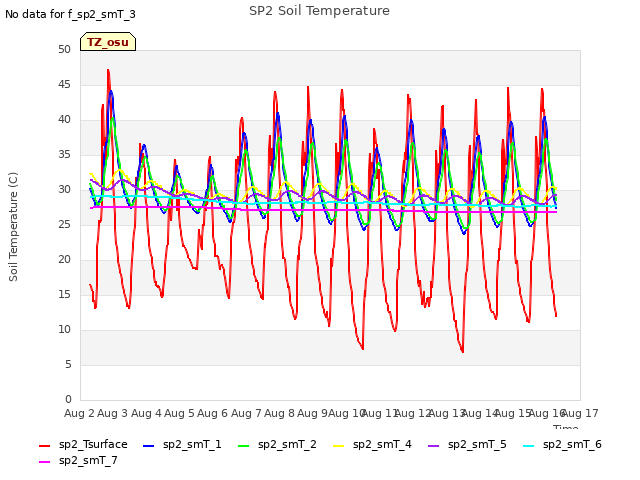Click the sp2_smT_1 legend entry

pyautogui.click(x=182, y=444)
